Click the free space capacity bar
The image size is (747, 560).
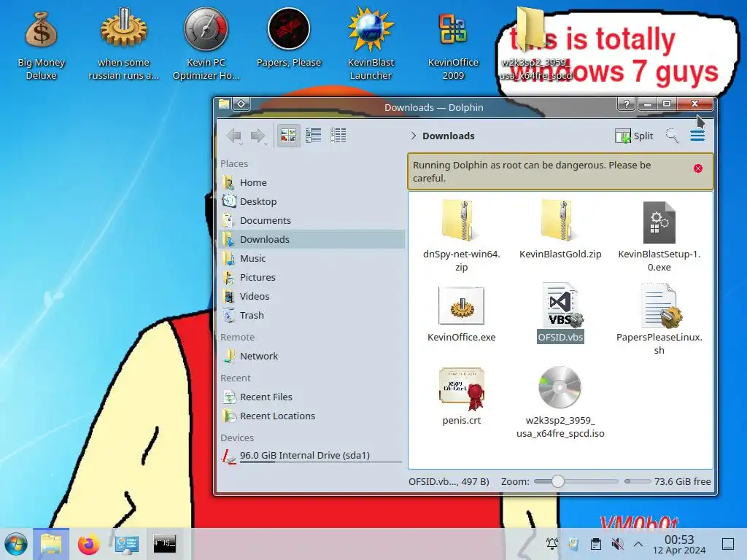(638, 481)
